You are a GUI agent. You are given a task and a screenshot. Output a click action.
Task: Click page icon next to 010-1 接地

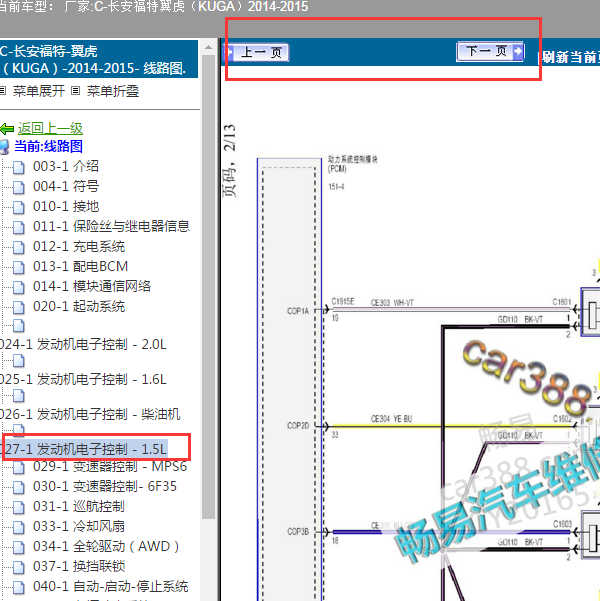[x=18, y=207]
